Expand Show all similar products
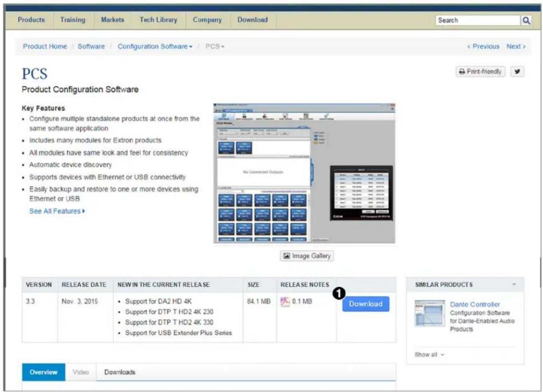 [430, 355]
